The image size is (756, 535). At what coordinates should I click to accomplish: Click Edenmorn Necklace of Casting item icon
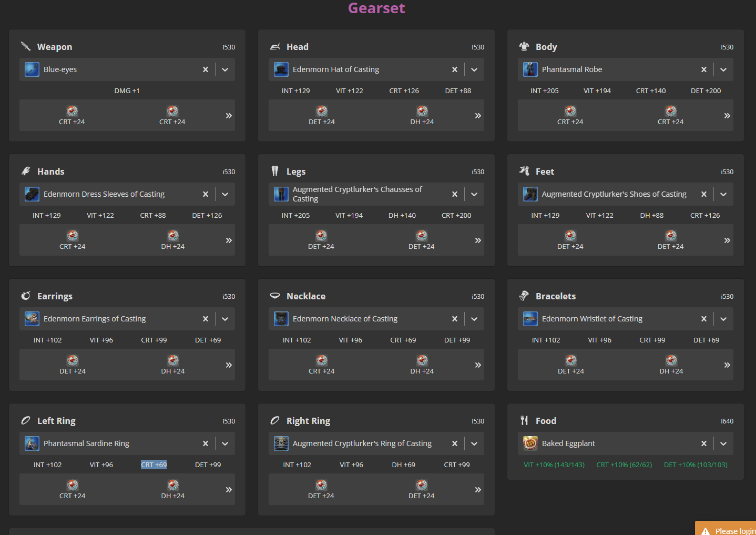point(281,319)
